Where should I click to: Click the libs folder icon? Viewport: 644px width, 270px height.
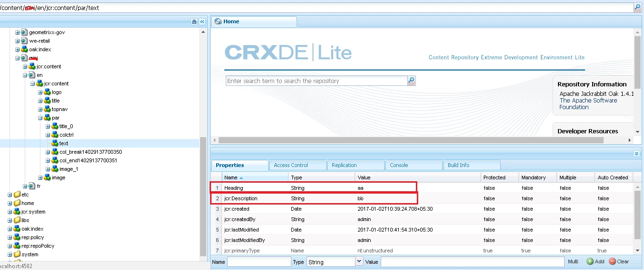[17, 220]
